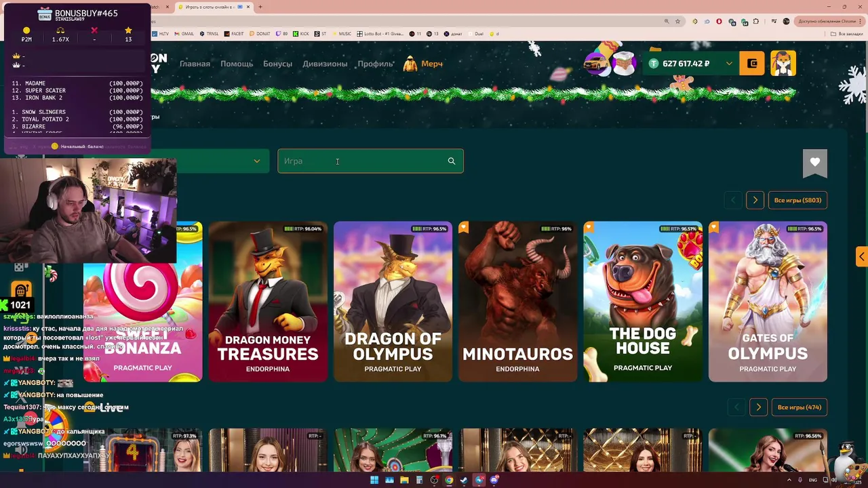Click the yellow car prize icon
Screen dimensions: 868x488
coord(597,64)
